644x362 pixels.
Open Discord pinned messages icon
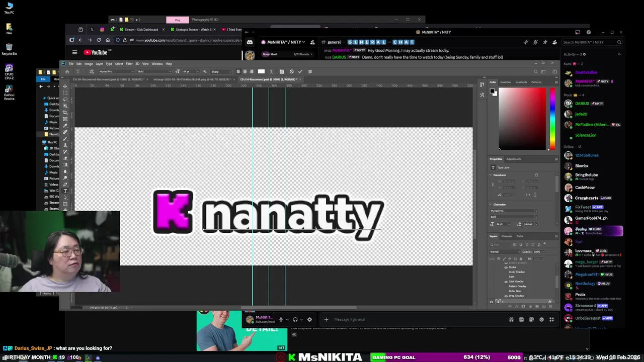click(545, 42)
